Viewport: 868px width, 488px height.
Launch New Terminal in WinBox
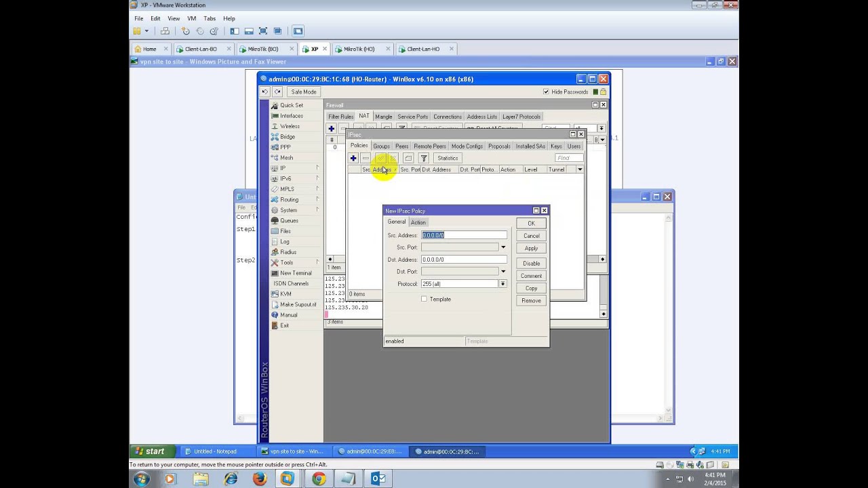pyautogui.click(x=295, y=273)
